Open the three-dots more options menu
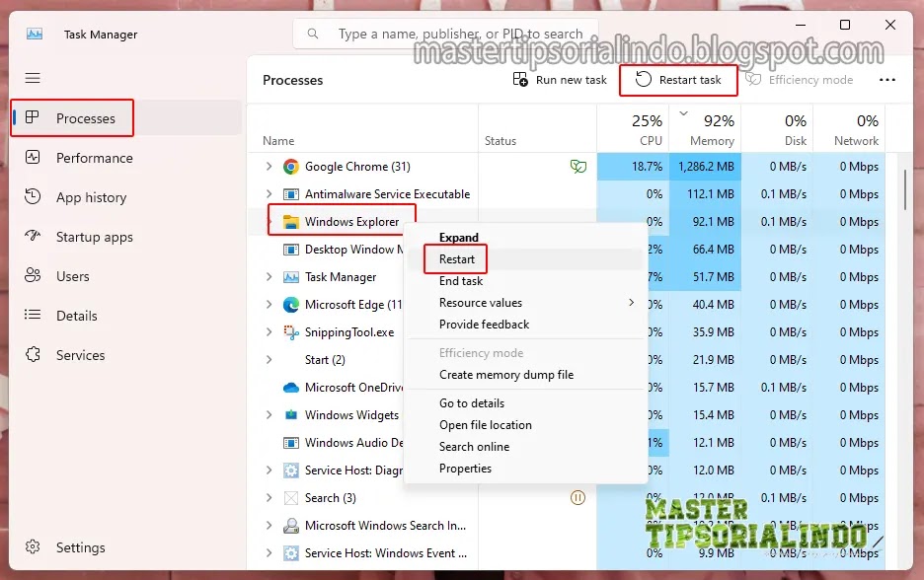The image size is (924, 580). point(886,80)
